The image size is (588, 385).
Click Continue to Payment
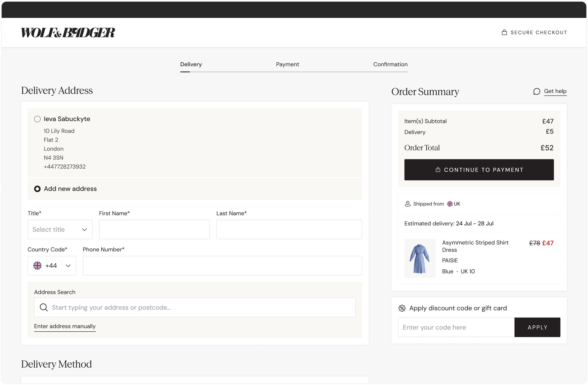click(x=479, y=170)
